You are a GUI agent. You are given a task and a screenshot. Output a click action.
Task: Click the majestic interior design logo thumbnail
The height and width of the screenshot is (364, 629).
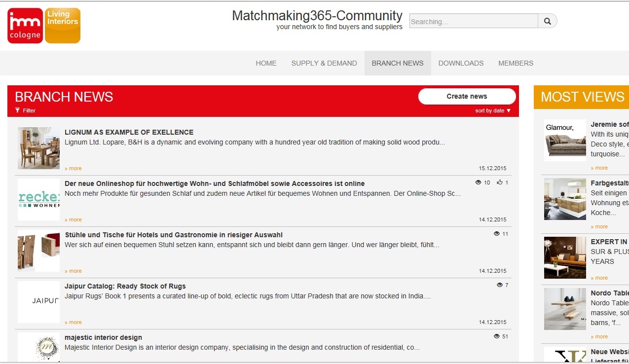click(38, 347)
